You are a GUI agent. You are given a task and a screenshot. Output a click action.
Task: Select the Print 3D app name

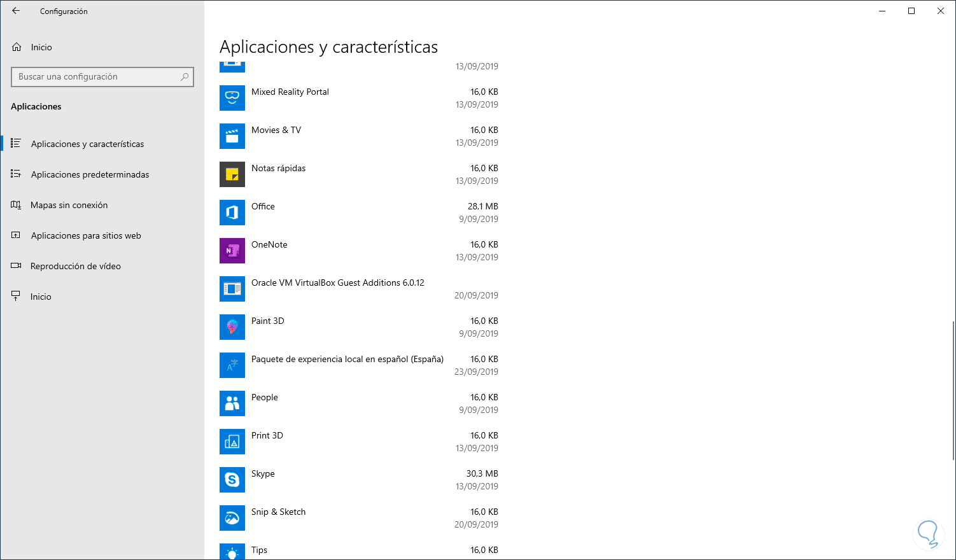point(267,435)
